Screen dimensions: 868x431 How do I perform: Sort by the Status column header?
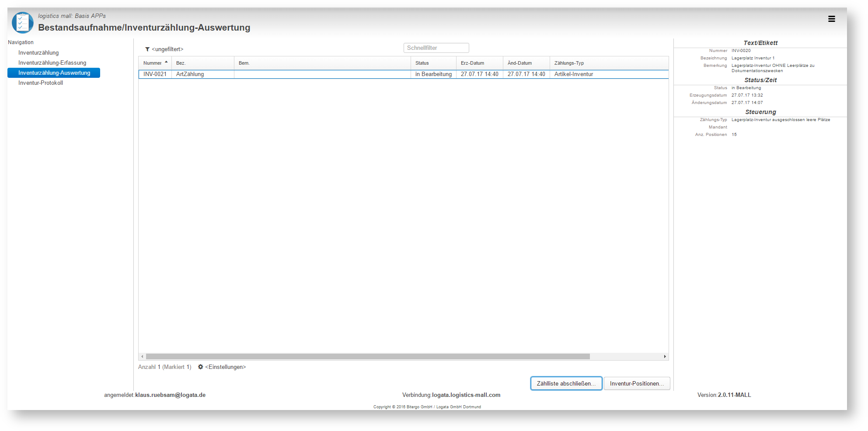(x=433, y=63)
